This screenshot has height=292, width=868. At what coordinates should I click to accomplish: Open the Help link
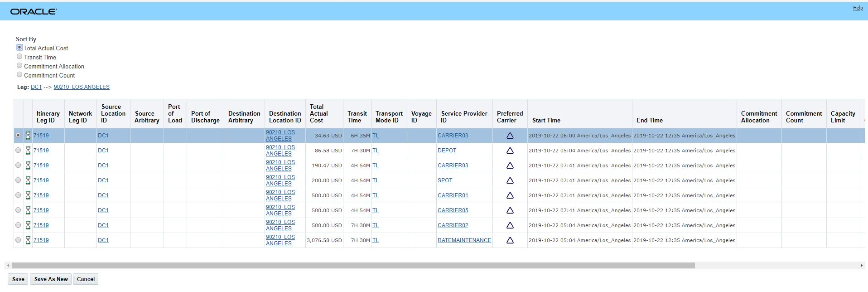click(x=858, y=8)
